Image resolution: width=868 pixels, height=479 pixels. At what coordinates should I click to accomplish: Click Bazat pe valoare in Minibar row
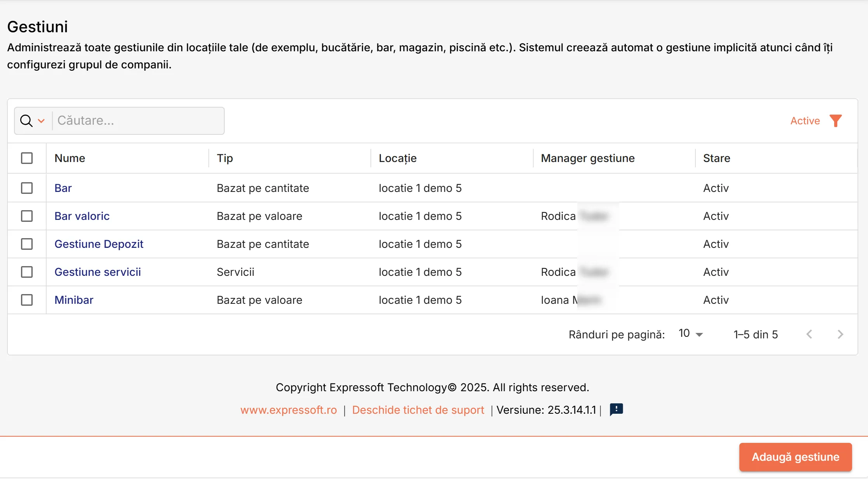[259, 300]
